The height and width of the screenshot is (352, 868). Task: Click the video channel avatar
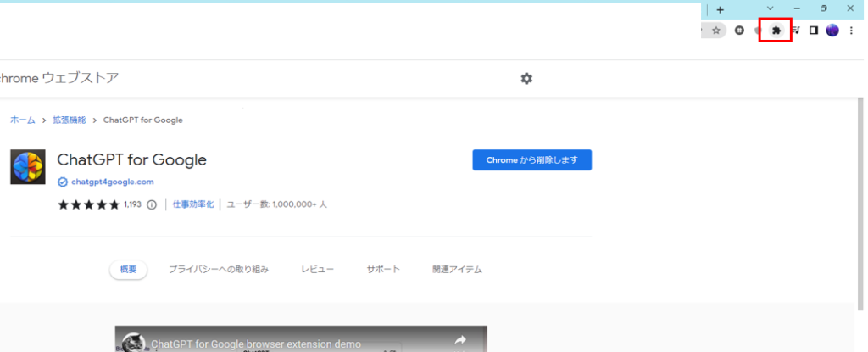click(x=133, y=343)
